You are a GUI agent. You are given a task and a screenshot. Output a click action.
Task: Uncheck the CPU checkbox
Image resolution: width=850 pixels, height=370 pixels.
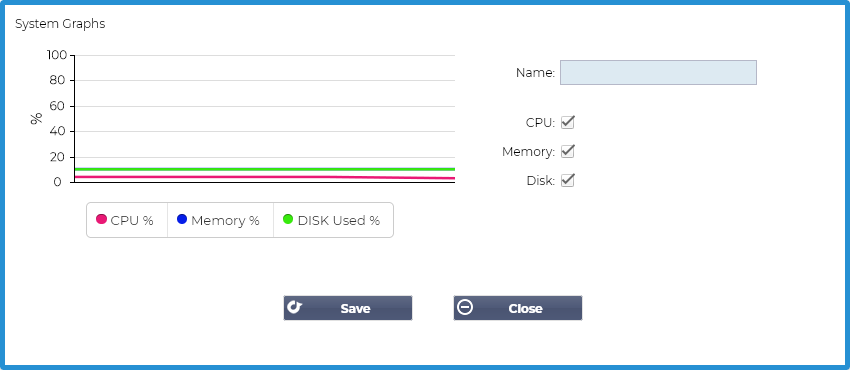[568, 122]
